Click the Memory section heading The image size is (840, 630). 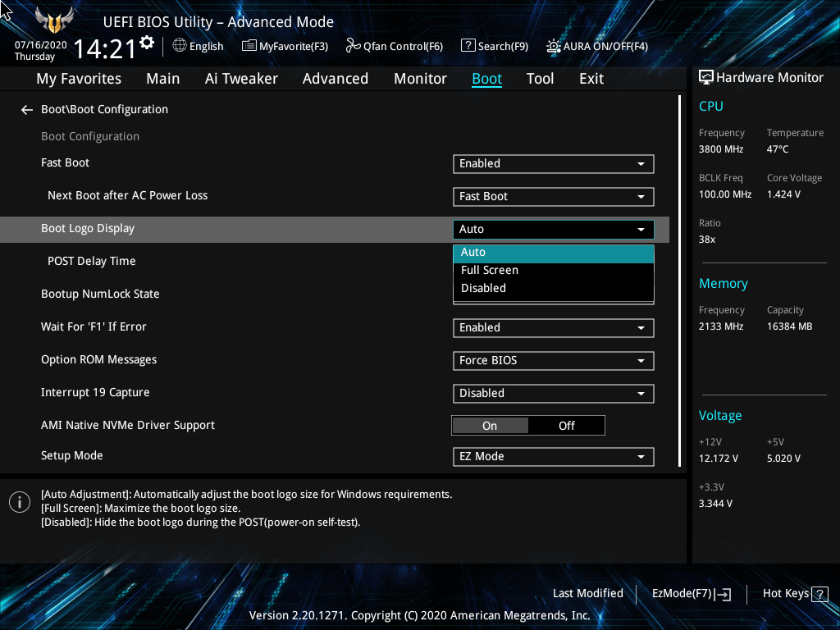[x=724, y=284]
